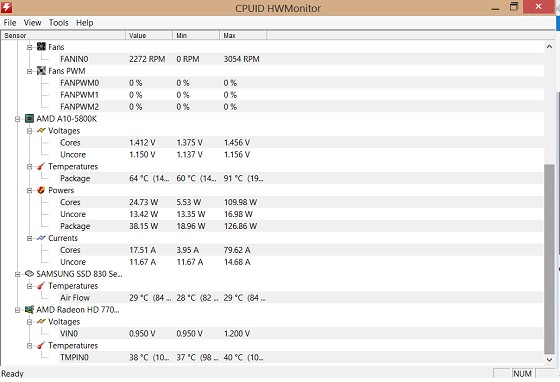The height and width of the screenshot is (382, 560).
Task: Collapse the AMD A10-5800K tree node
Action: click(x=17, y=119)
